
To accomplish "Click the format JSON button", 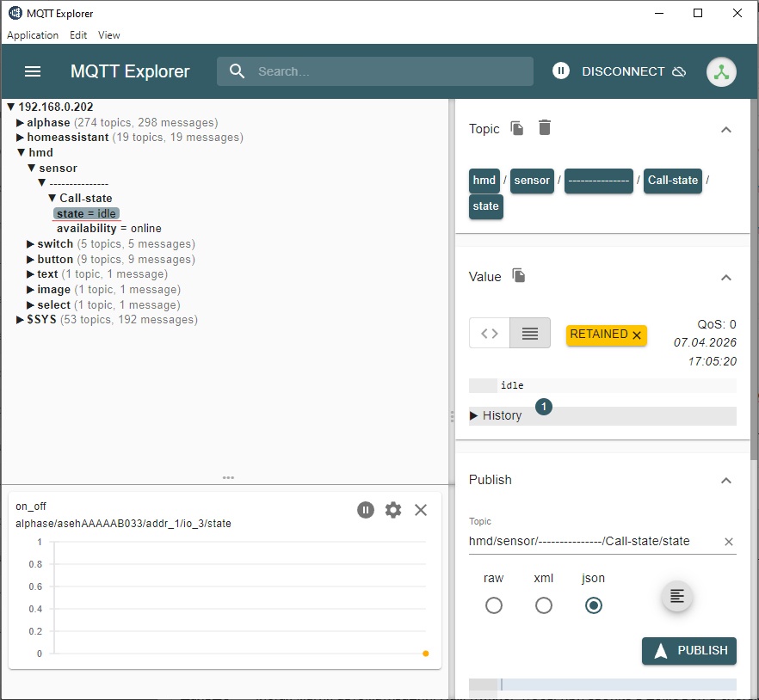I will click(x=676, y=596).
